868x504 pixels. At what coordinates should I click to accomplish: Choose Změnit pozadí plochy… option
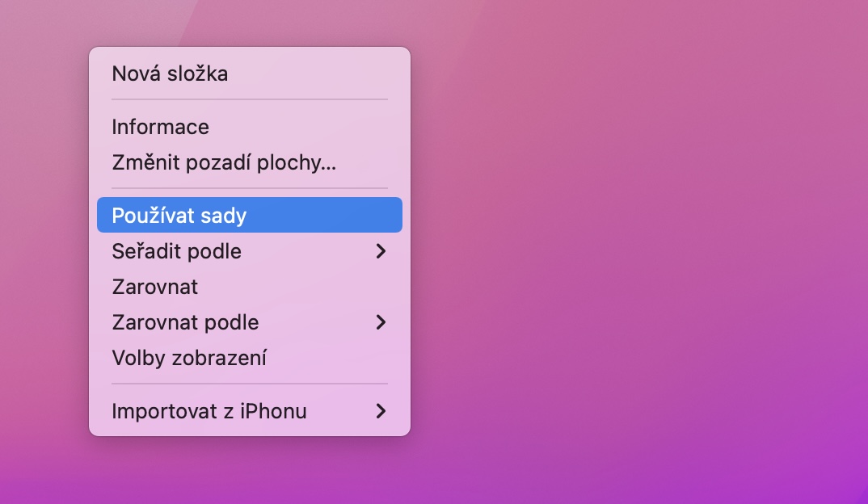223,163
